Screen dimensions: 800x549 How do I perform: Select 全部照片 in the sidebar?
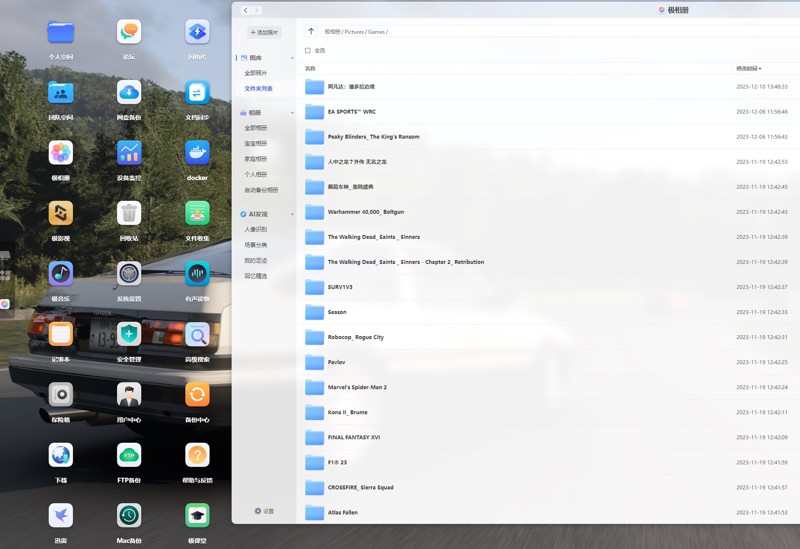(x=256, y=73)
